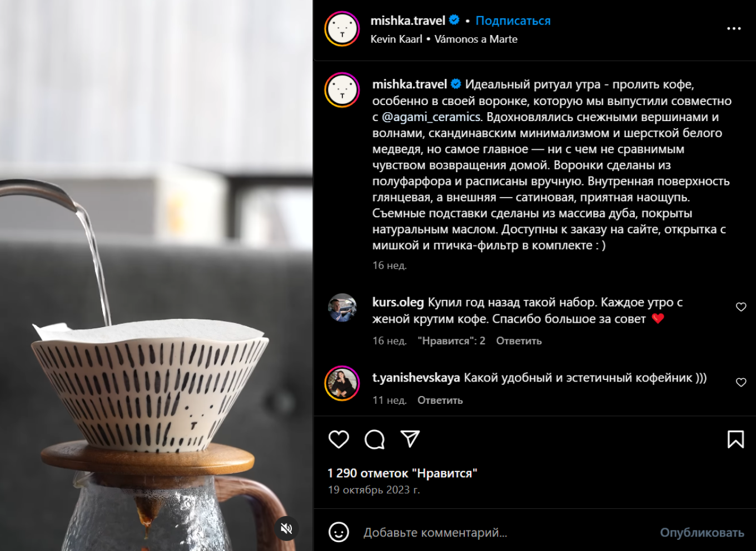
Task: Like kurs.oleg's comment with the heart
Action: click(x=741, y=307)
